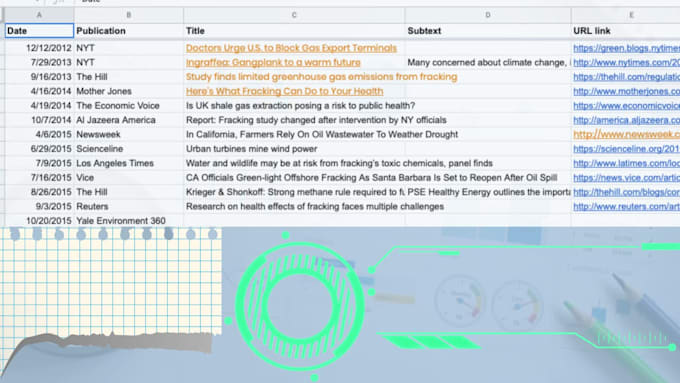The height and width of the screenshot is (383, 680).
Task: Select date cell 7/9/2015
Action: pos(39,163)
